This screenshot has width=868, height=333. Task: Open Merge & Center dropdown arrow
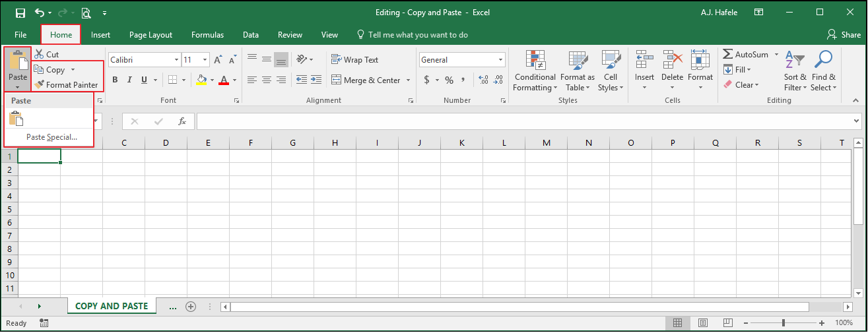408,80
